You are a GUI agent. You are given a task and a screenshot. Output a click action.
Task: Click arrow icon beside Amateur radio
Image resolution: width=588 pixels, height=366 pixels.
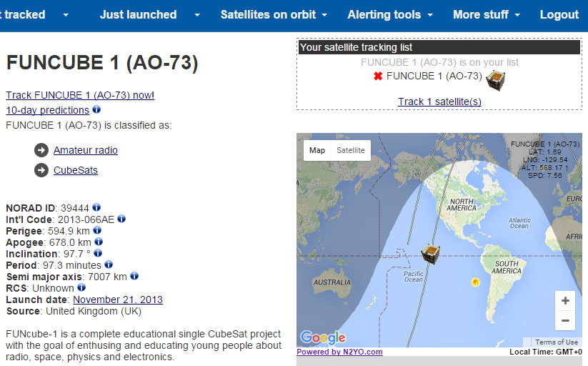click(41, 150)
